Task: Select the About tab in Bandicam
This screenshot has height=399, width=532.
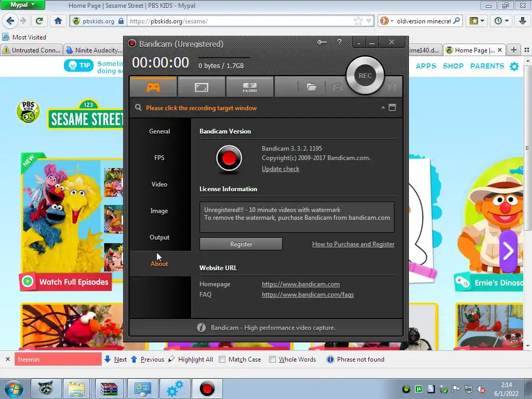Action: coord(159,263)
